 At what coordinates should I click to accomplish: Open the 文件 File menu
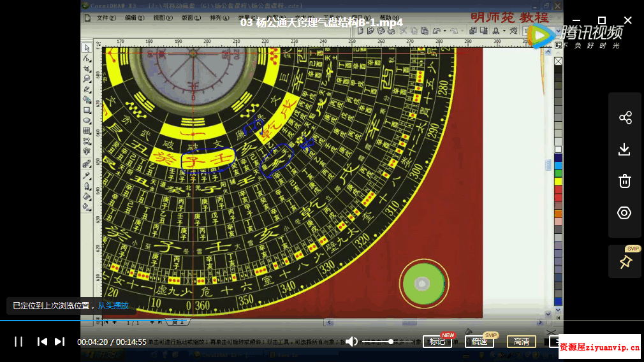[x=106, y=18]
